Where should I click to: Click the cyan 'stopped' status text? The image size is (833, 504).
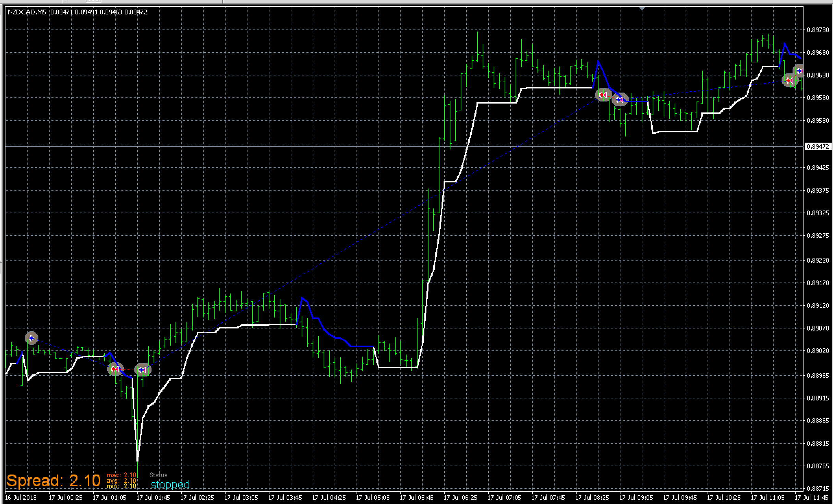coord(170,484)
